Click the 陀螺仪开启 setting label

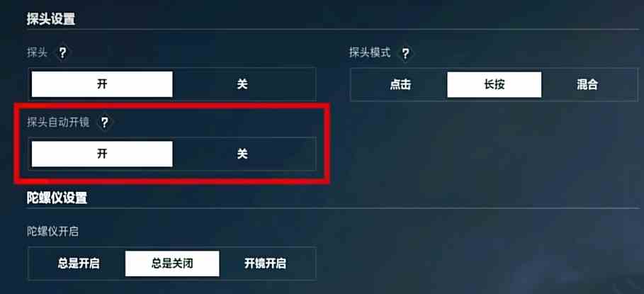click(52, 232)
